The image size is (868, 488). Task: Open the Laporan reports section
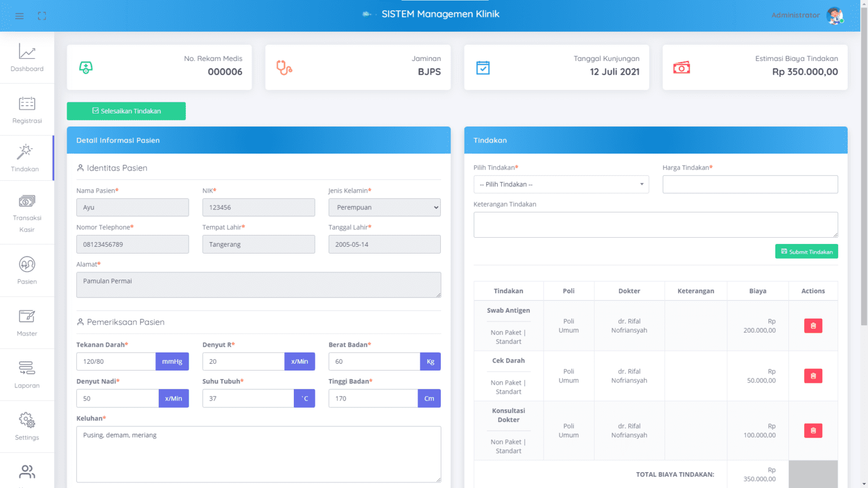pyautogui.click(x=27, y=374)
